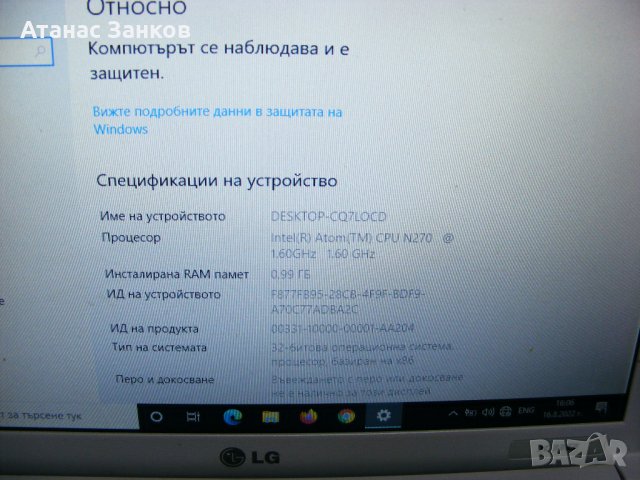Open File Explorer from taskbar

(x=270, y=417)
